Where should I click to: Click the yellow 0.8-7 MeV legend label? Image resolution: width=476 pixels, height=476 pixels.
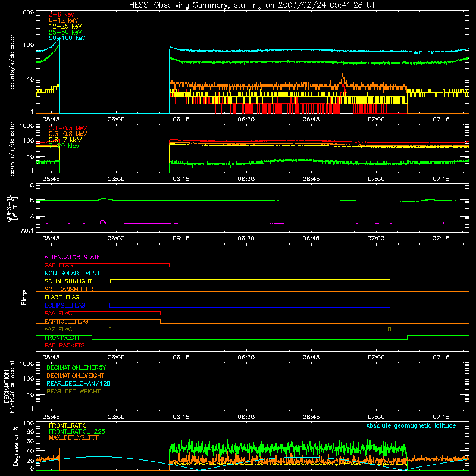[65, 140]
